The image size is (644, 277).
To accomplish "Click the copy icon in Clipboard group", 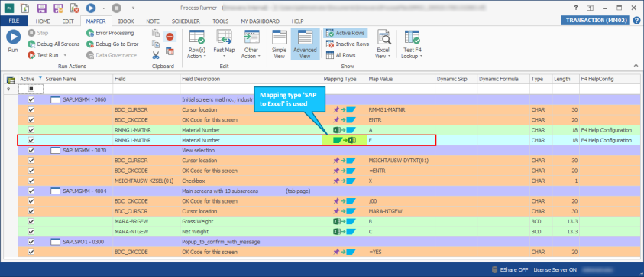I will (156, 44).
